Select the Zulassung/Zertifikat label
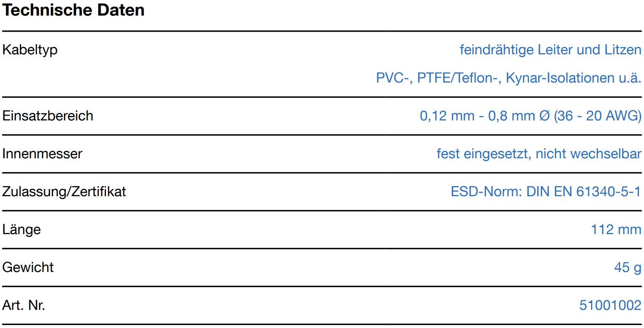Viewport: 644px width, 328px height. point(64,192)
